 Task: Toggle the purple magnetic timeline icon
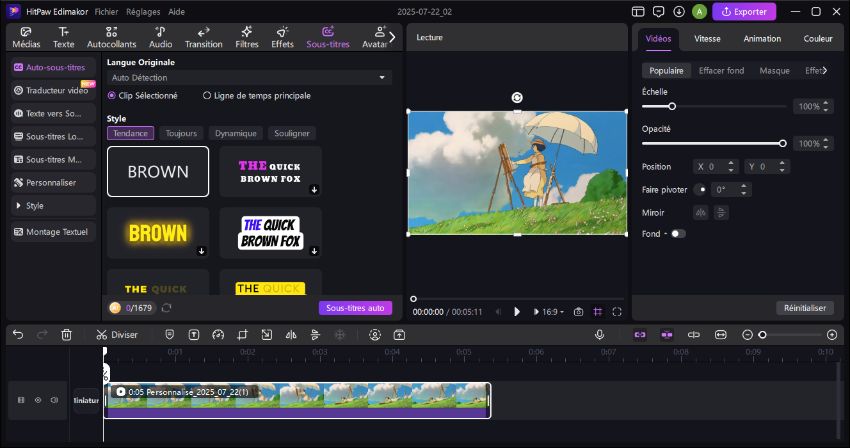point(667,335)
